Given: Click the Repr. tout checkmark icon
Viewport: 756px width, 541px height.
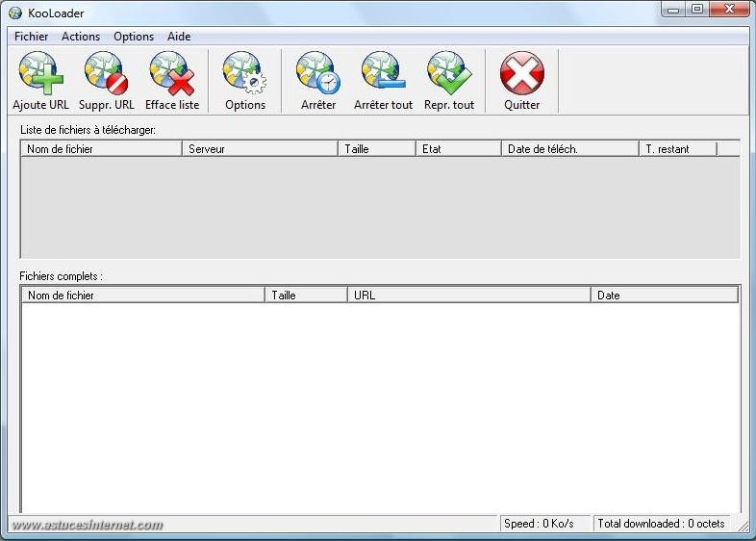Looking at the screenshot, I should 449,73.
